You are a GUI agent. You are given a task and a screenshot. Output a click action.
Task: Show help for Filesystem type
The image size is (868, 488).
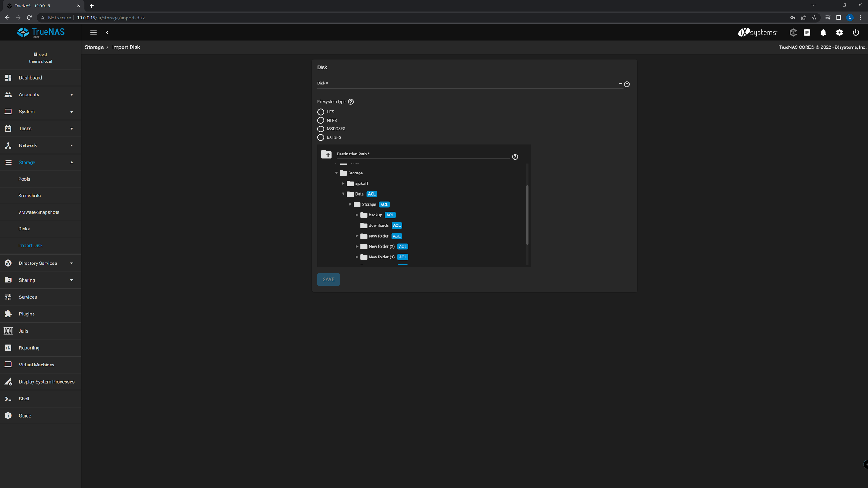pos(351,102)
